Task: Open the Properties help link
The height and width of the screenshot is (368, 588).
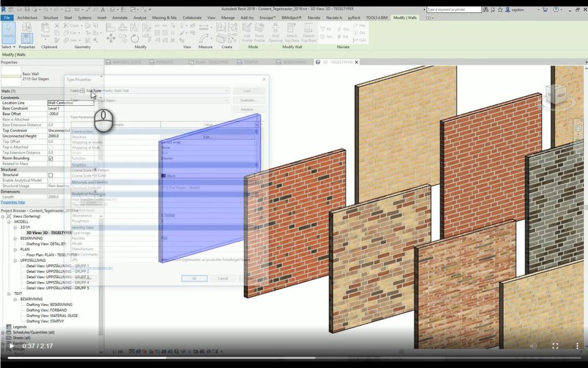Action: click(x=13, y=202)
